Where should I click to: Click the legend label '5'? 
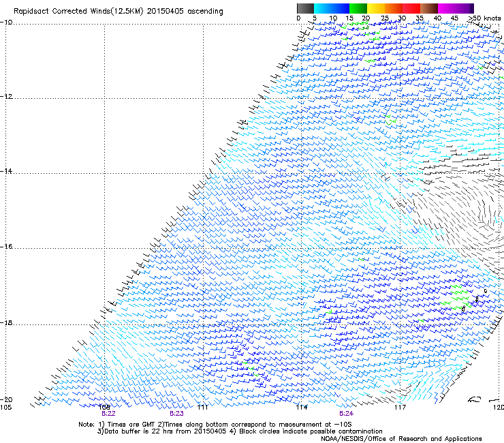[x=315, y=18]
